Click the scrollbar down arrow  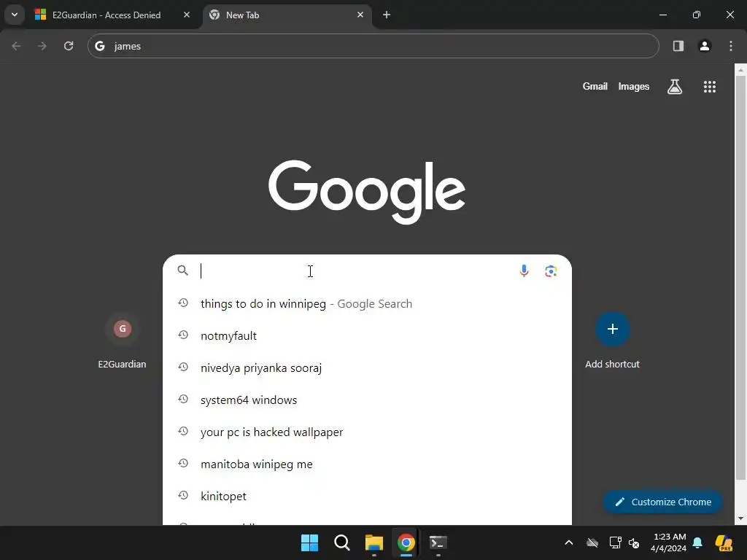[x=740, y=518]
